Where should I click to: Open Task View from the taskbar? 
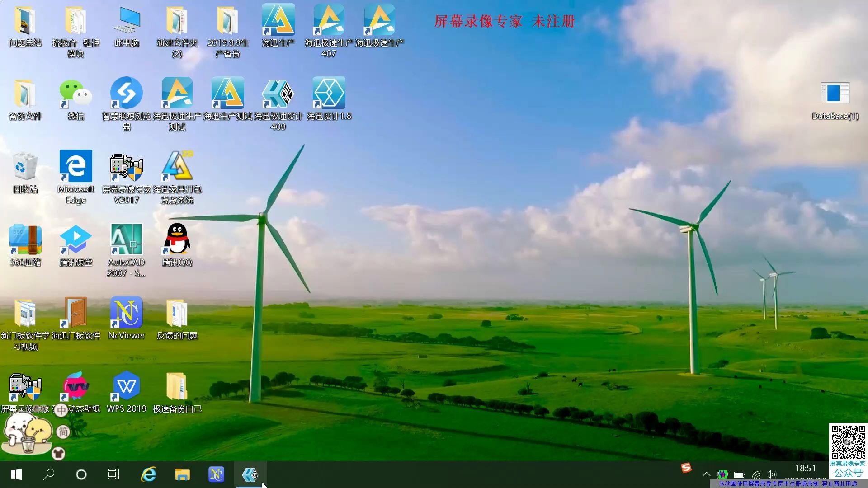coord(114,474)
